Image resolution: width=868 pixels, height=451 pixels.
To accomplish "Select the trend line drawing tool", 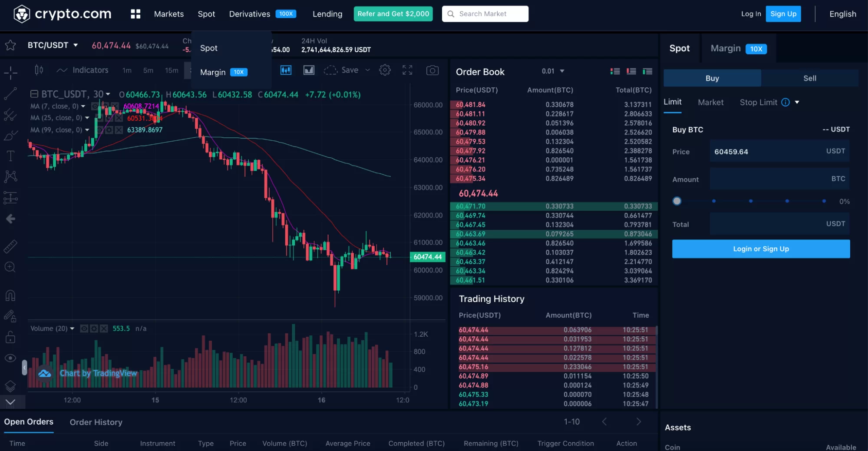I will [10, 93].
